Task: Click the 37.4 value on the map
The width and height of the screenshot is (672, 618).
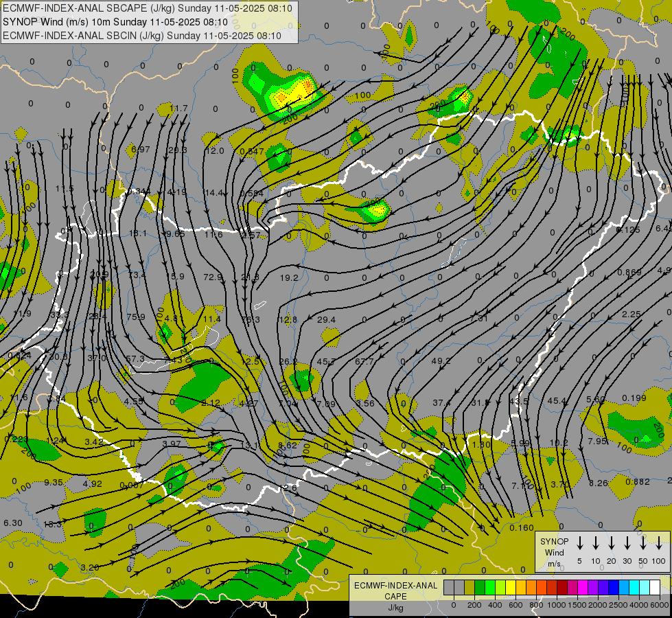Action: [441, 402]
